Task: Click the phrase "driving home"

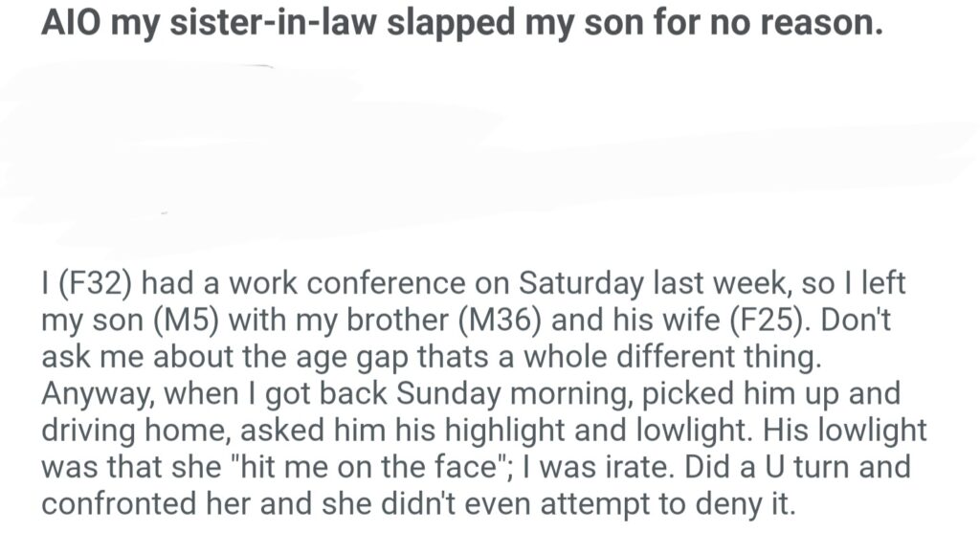Action: pos(127,430)
